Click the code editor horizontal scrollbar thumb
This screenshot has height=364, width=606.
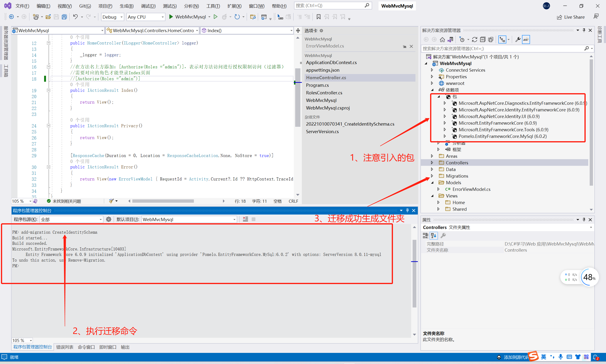point(163,201)
